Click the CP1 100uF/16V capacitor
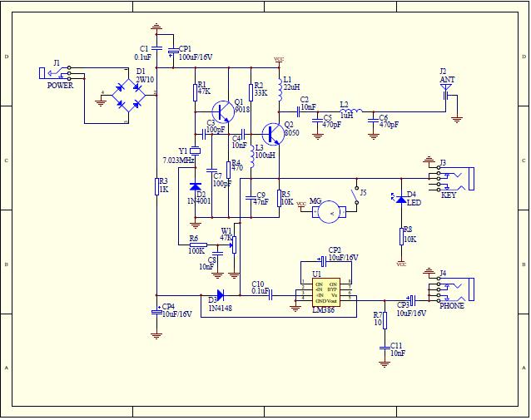Screen dimensions: 531x420 click(173, 51)
